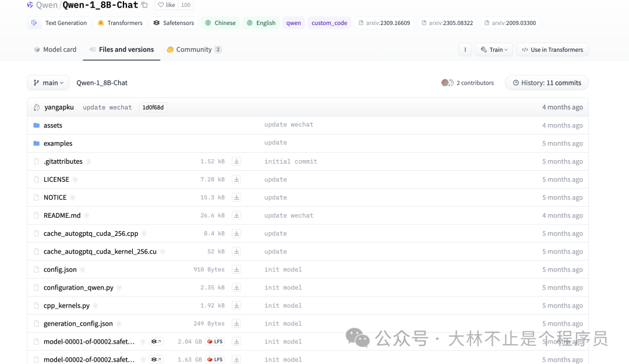
Task: Open commit hash 1d0f68d
Action: click(x=153, y=107)
